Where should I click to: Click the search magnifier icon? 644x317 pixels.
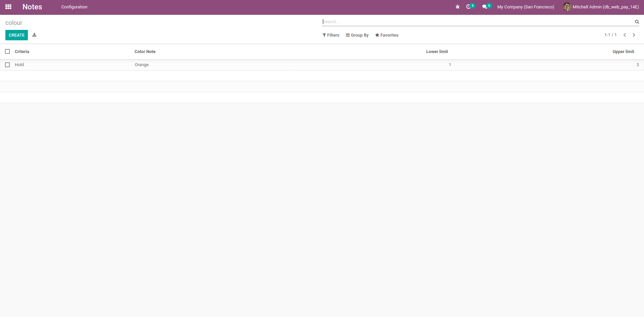click(x=637, y=22)
